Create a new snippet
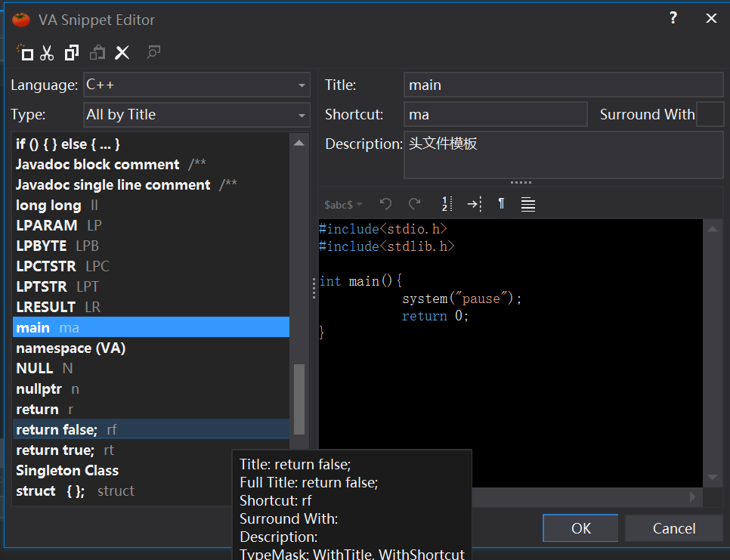The width and height of the screenshot is (730, 560). click(x=25, y=53)
